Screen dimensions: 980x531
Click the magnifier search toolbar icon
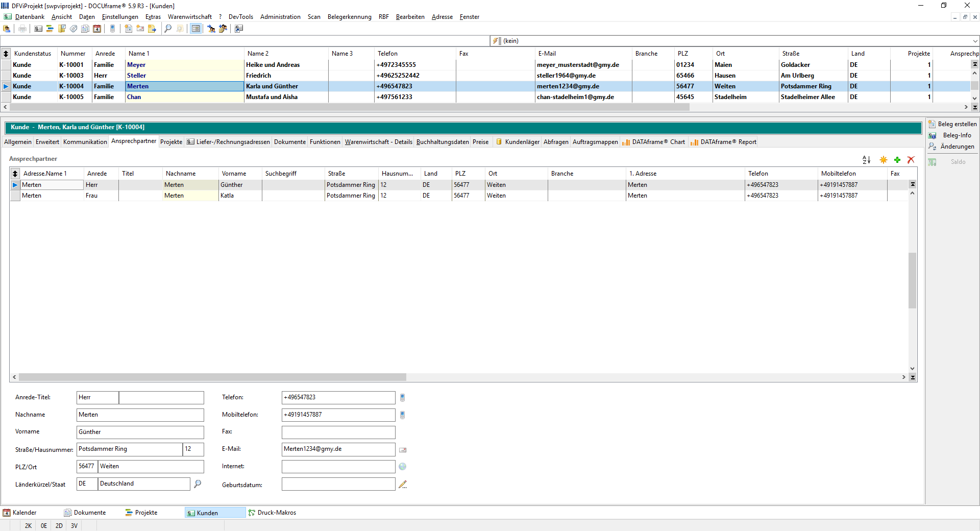point(168,29)
